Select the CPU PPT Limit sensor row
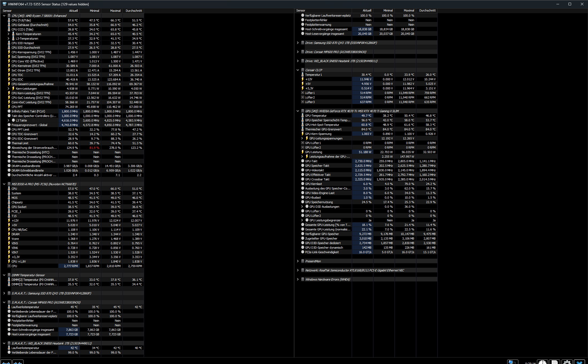This screenshot has height=364, width=588. coord(20,130)
